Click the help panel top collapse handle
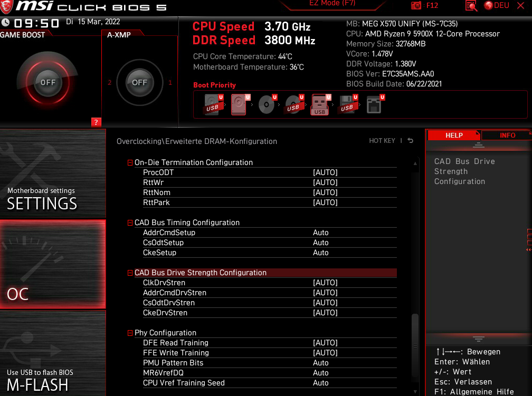 coord(478,145)
